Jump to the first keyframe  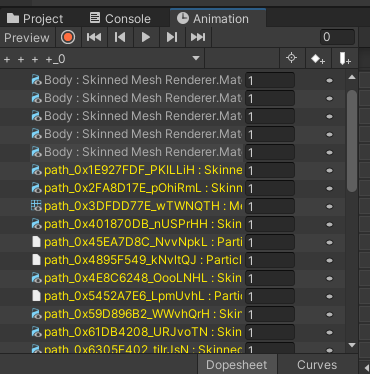click(94, 37)
